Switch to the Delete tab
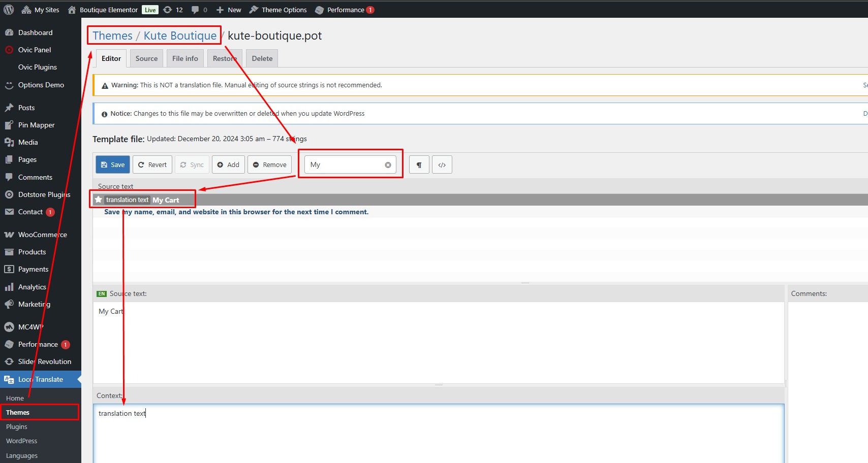This screenshot has height=463, width=868. [262, 58]
